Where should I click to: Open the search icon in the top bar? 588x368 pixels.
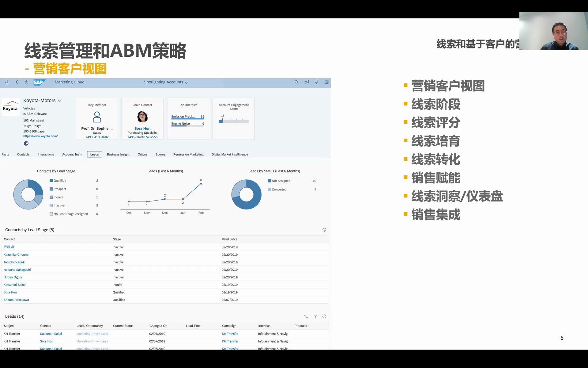(296, 82)
